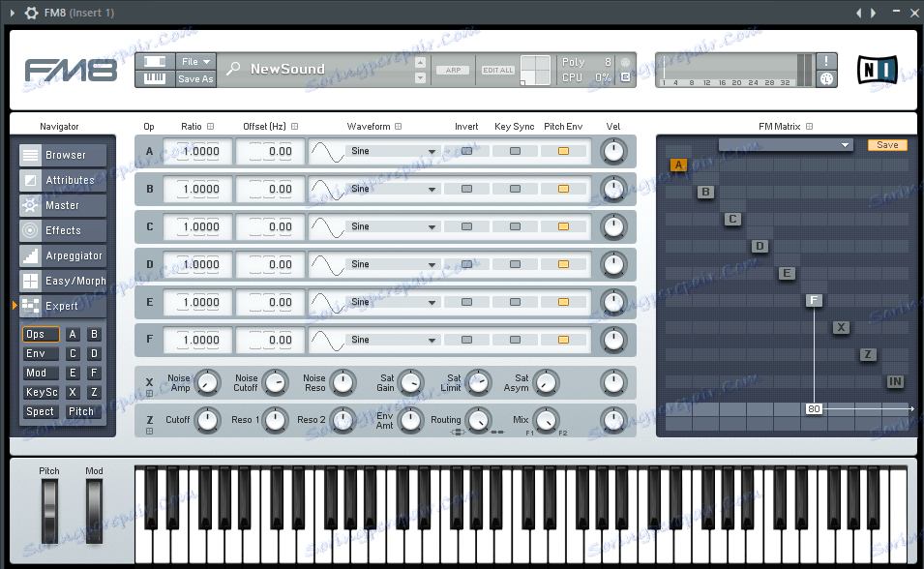Click the IN node in FM Matrix
Viewport: 924px width, 569px height.
tap(895, 381)
